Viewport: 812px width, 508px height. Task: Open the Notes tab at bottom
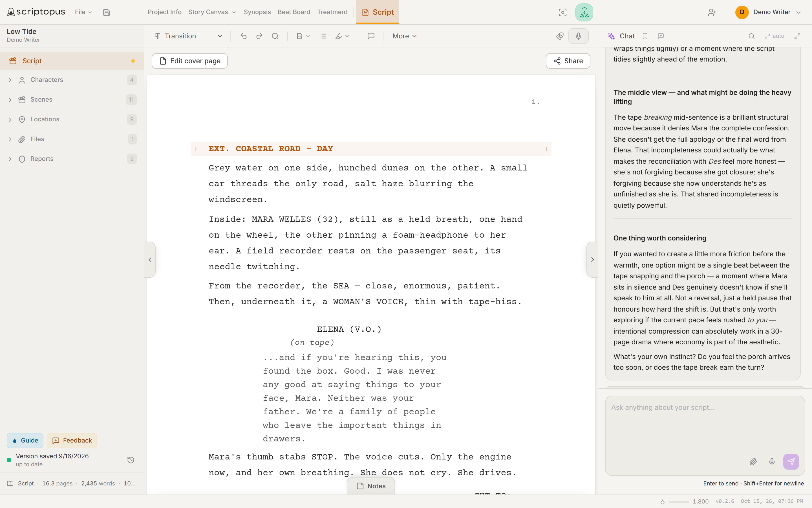pos(371,486)
